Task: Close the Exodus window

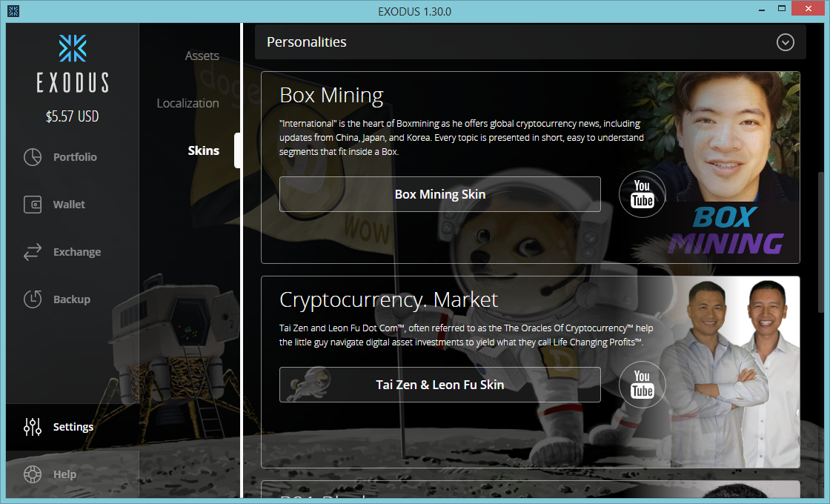Action: coord(809,8)
